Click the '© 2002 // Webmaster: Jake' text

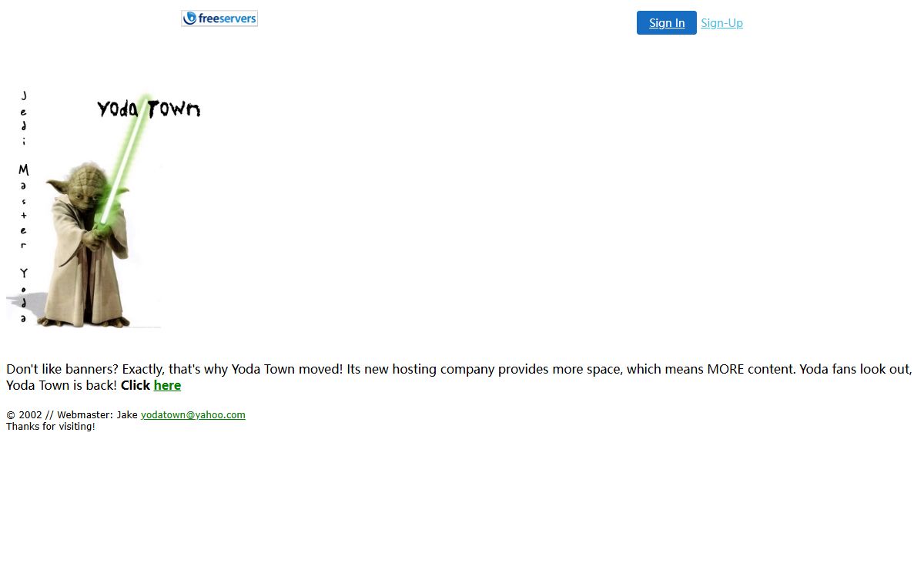click(x=72, y=414)
